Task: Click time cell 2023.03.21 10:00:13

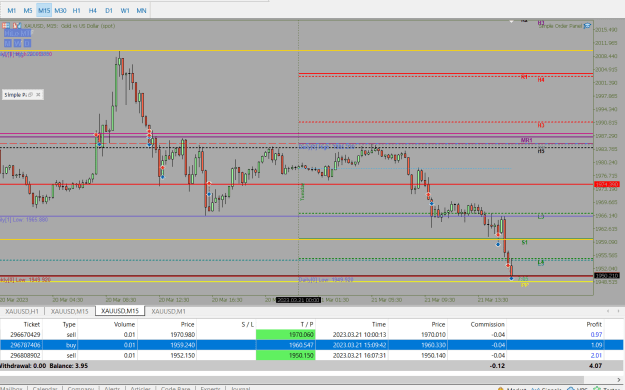Action: pos(359,335)
